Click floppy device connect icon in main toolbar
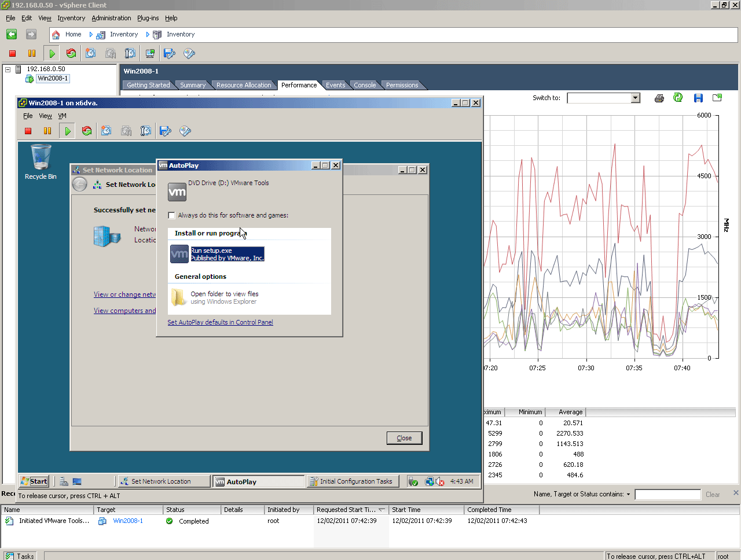This screenshot has width=741, height=560. pos(169,53)
